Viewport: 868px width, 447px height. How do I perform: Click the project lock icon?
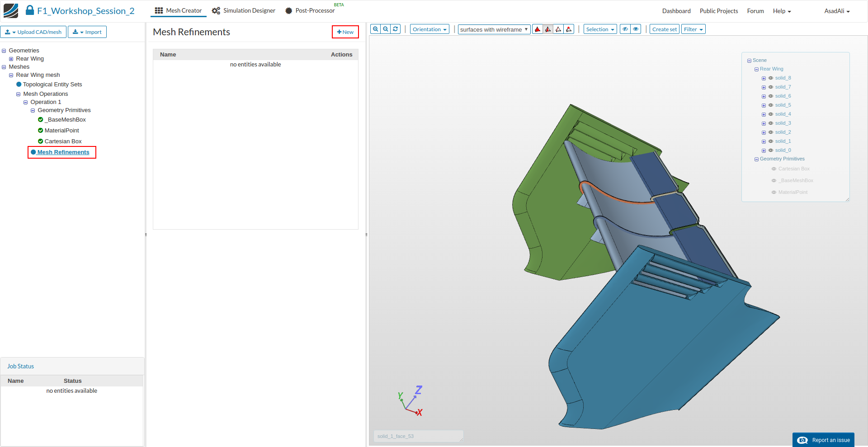[x=30, y=10]
